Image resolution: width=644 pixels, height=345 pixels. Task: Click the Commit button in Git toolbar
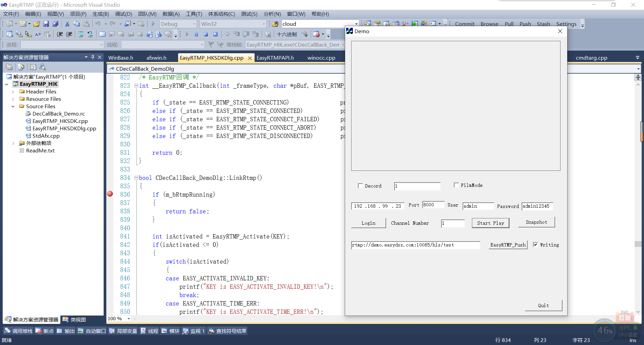point(465,24)
